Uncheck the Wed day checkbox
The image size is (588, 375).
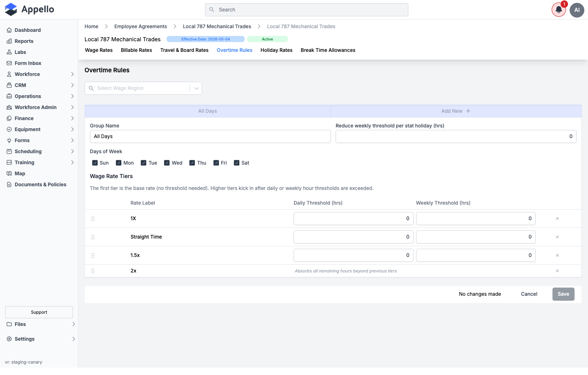[167, 163]
